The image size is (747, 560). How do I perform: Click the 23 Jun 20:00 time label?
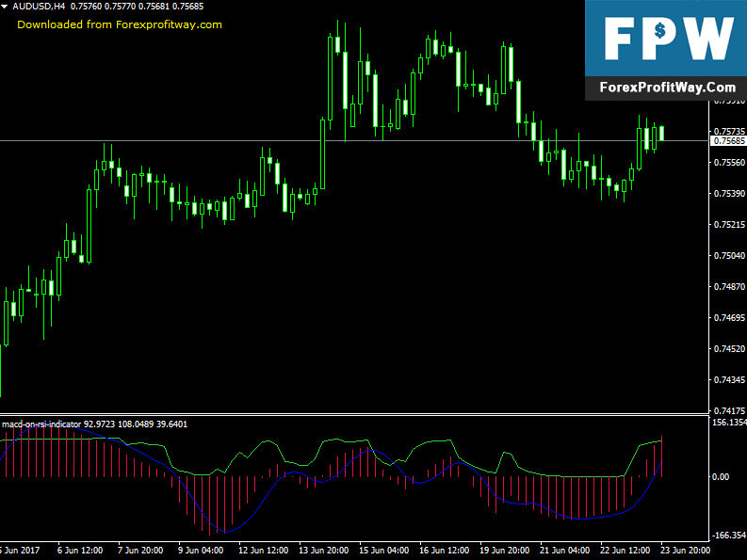pos(686,551)
